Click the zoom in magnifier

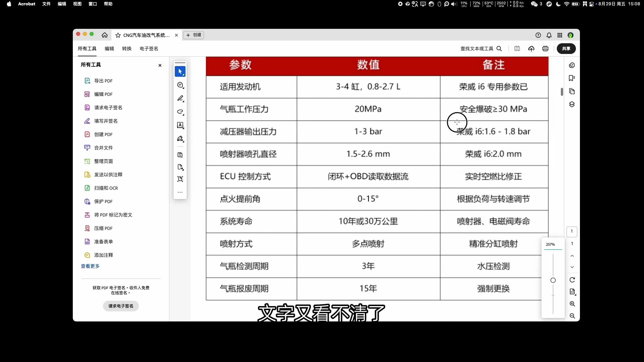(572, 304)
